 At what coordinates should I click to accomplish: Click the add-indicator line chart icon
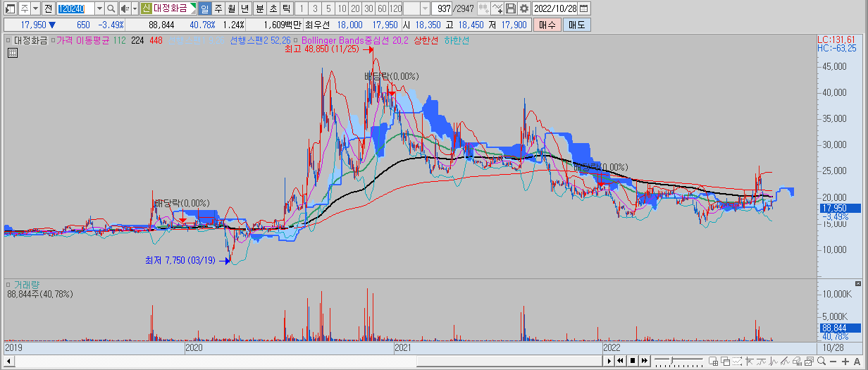pos(497,8)
